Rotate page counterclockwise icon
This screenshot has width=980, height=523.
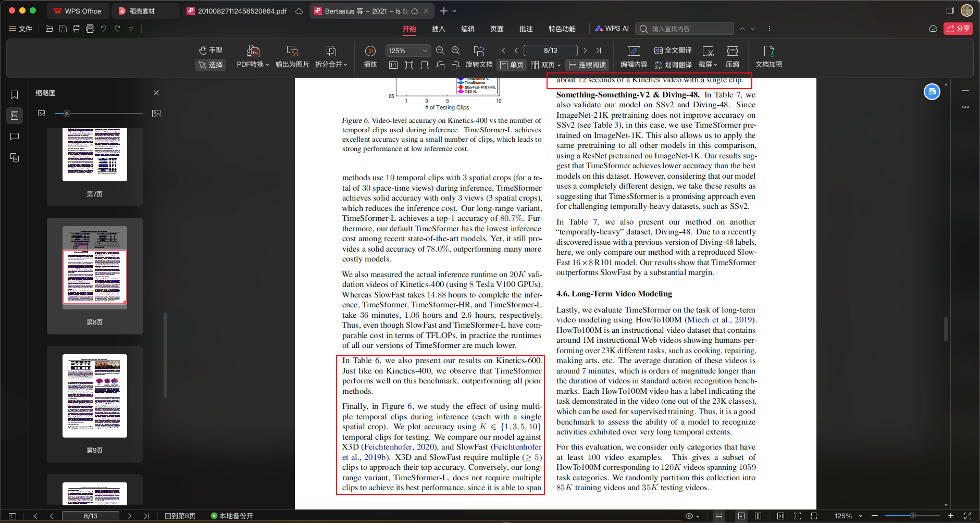[x=440, y=65]
